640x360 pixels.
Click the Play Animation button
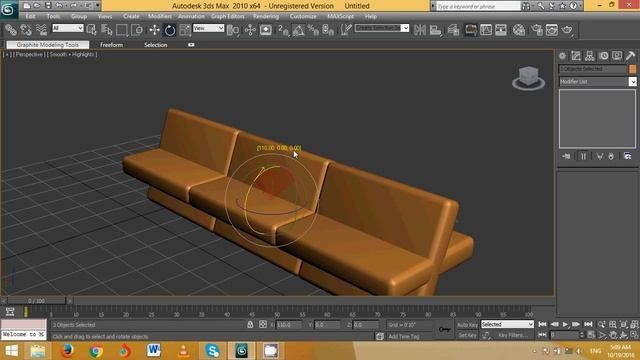[x=565, y=324]
